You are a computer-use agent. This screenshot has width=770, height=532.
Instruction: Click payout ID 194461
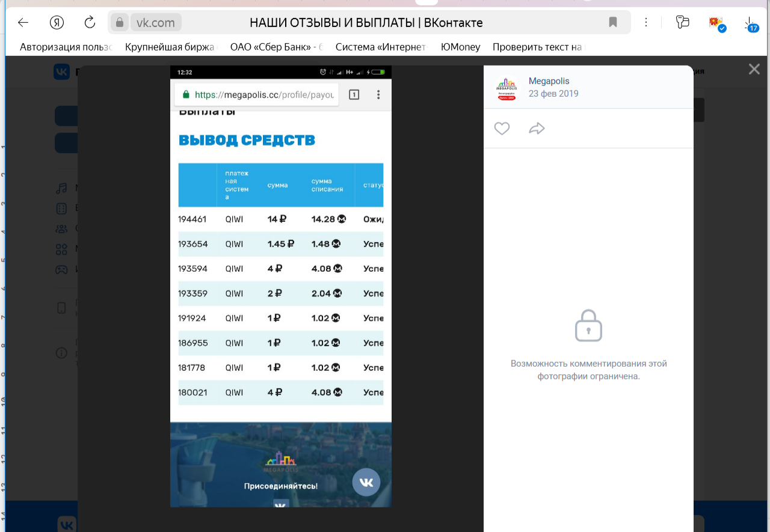(192, 219)
